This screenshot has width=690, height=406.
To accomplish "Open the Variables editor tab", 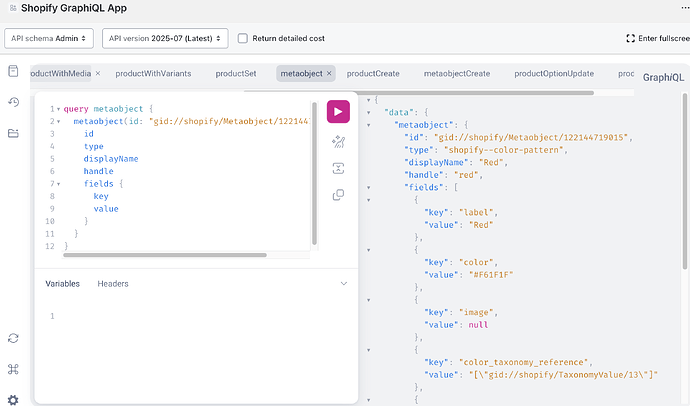I will click(62, 284).
